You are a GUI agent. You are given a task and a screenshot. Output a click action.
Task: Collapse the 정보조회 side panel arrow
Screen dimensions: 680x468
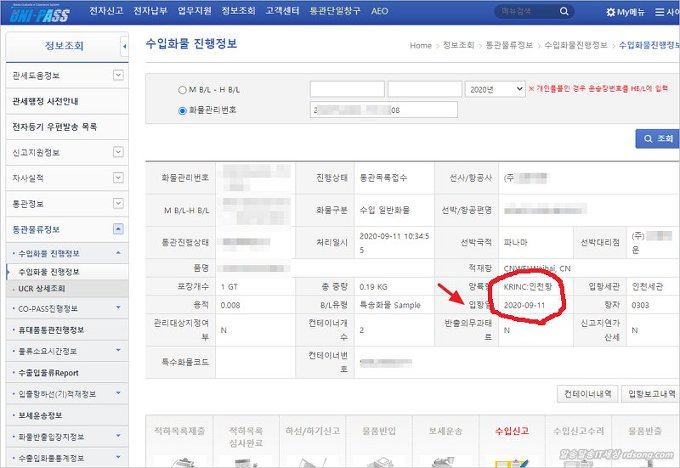point(124,46)
